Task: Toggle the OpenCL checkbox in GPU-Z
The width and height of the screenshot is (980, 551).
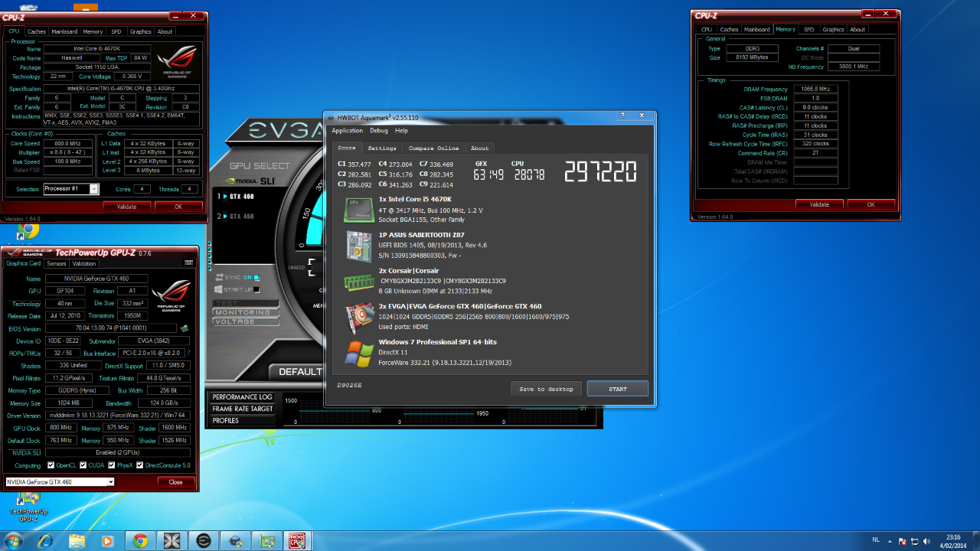Action: point(51,465)
